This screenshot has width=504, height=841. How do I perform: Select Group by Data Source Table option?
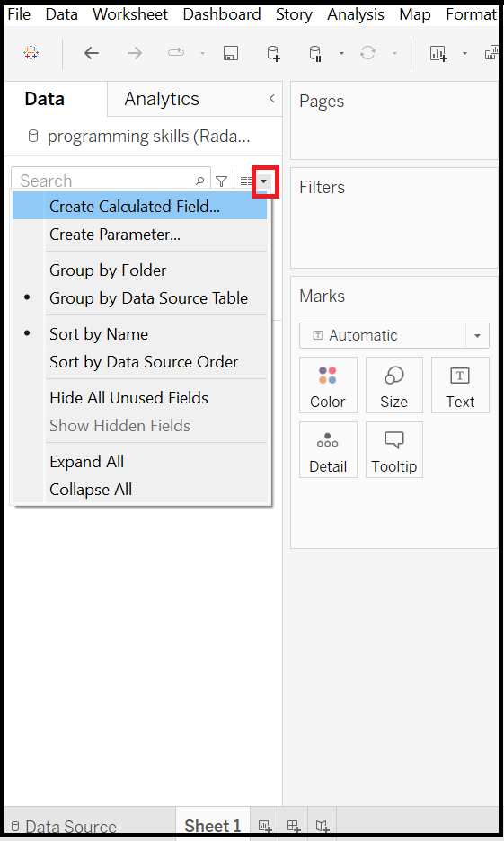pos(148,298)
